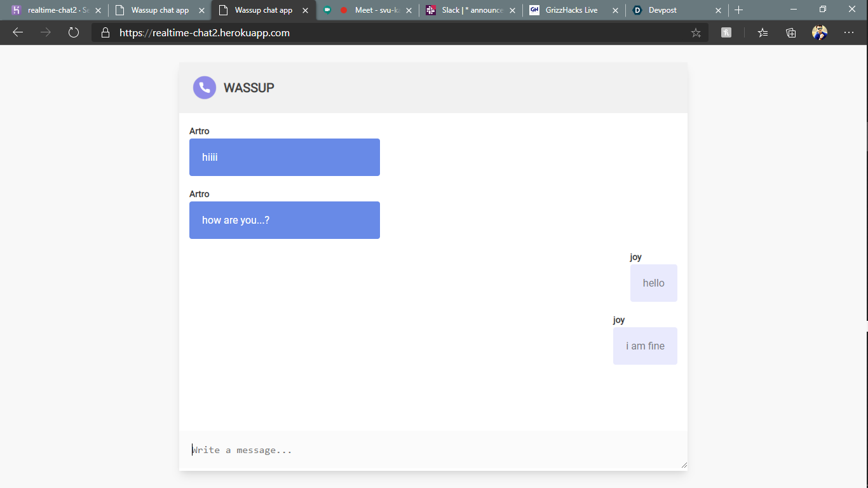Click the how are you...? message bubble
868x488 pixels.
pyautogui.click(x=285, y=220)
